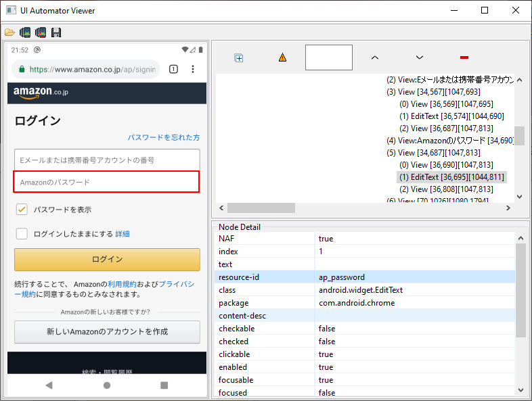This screenshot has height=401, width=532.
Task: Open the 詳細 link beside keep signed in
Action: (123, 234)
